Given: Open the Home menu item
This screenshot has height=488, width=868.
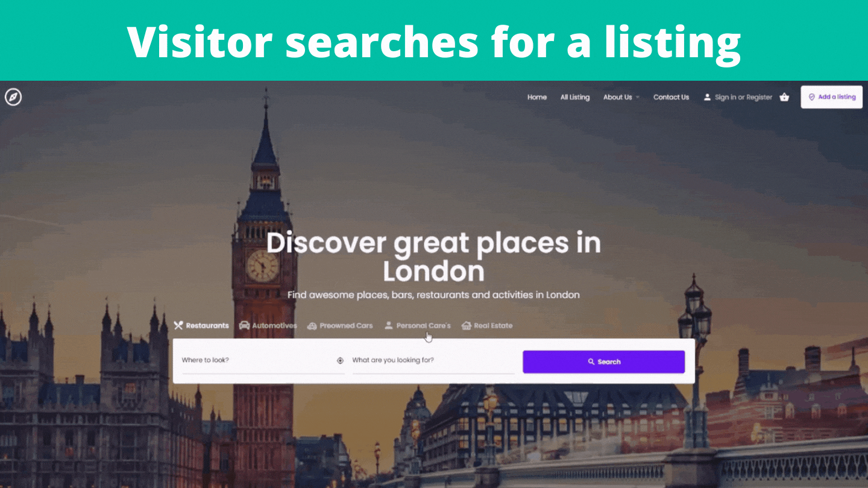Looking at the screenshot, I should click(x=537, y=97).
